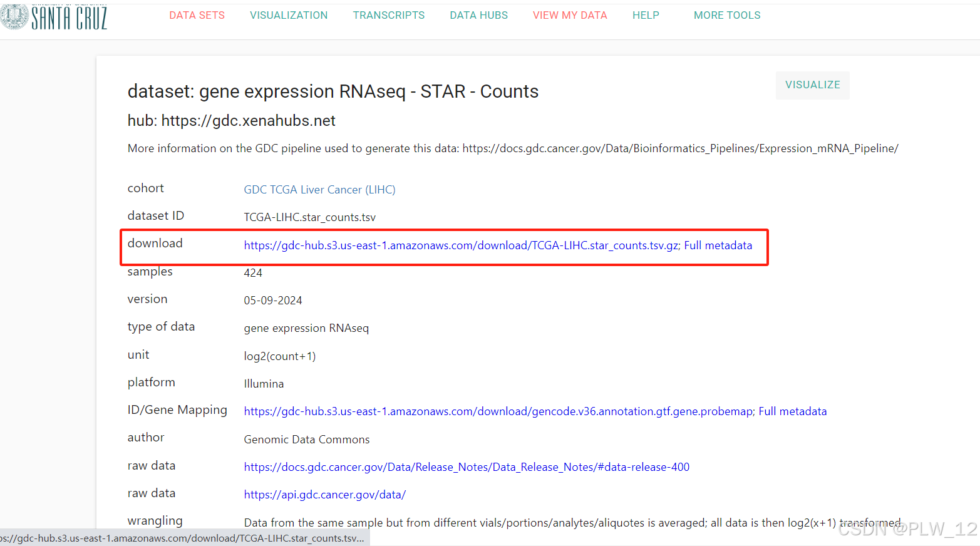Click the dataset title heading
The width and height of the screenshot is (980, 546).
point(333,91)
